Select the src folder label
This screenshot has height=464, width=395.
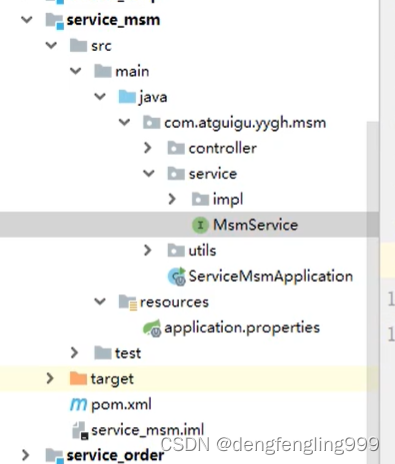click(x=101, y=46)
